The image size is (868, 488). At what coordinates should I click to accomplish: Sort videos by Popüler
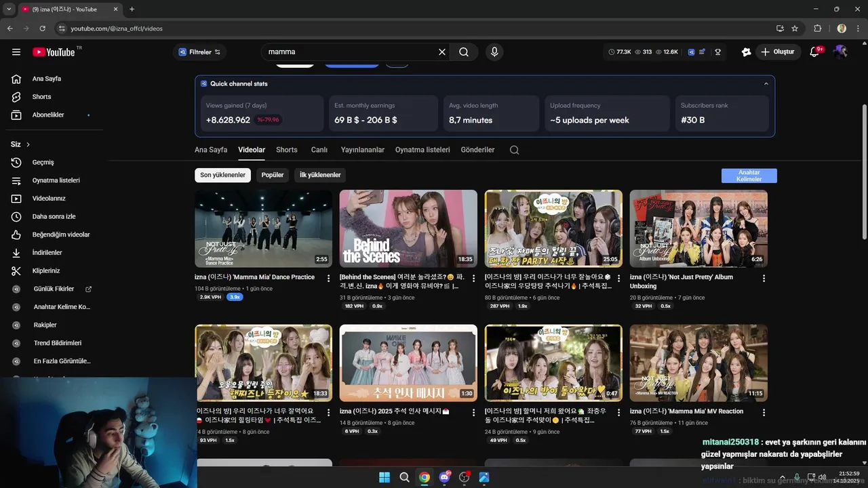click(x=273, y=175)
